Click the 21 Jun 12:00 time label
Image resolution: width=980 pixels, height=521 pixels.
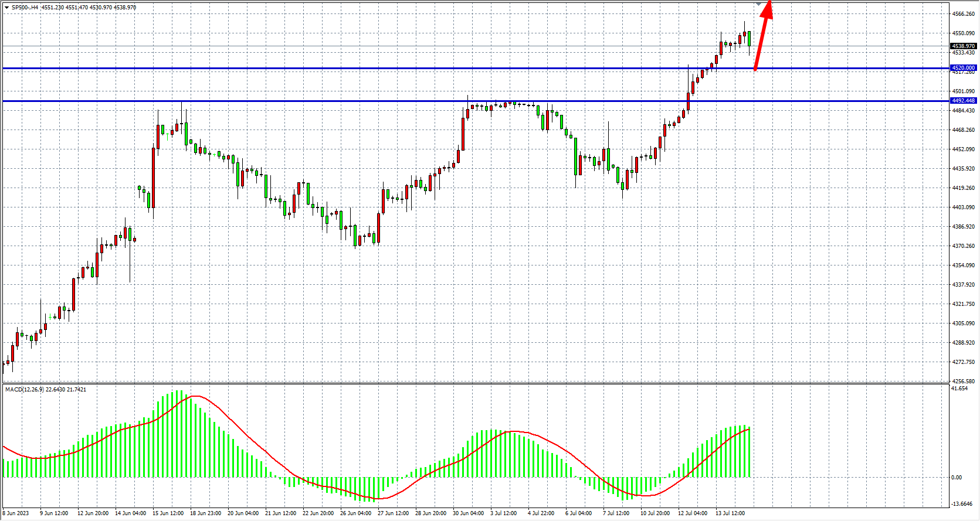[280, 513]
